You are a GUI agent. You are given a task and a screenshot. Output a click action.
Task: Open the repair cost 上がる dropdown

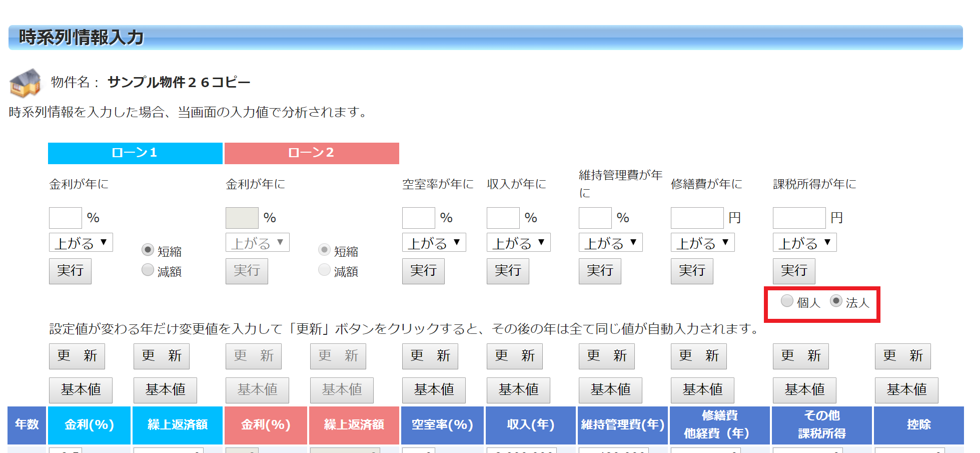click(x=702, y=243)
